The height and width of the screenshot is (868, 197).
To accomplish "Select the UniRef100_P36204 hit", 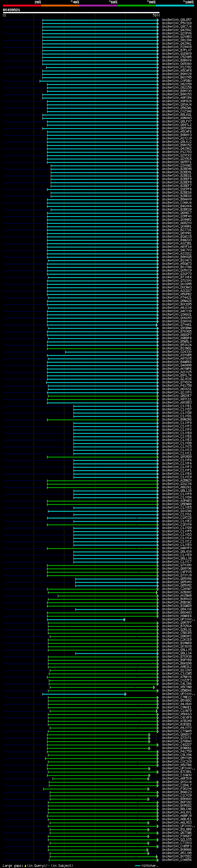I will (176, 789).
